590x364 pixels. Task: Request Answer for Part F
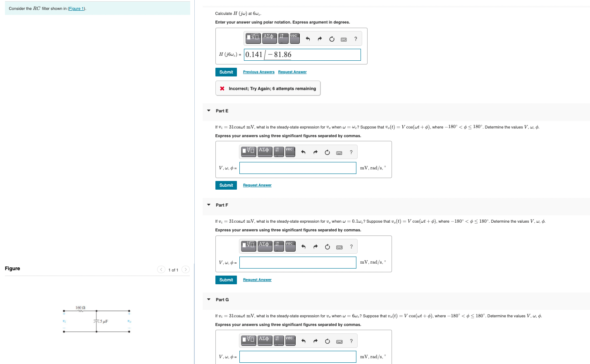click(x=257, y=280)
